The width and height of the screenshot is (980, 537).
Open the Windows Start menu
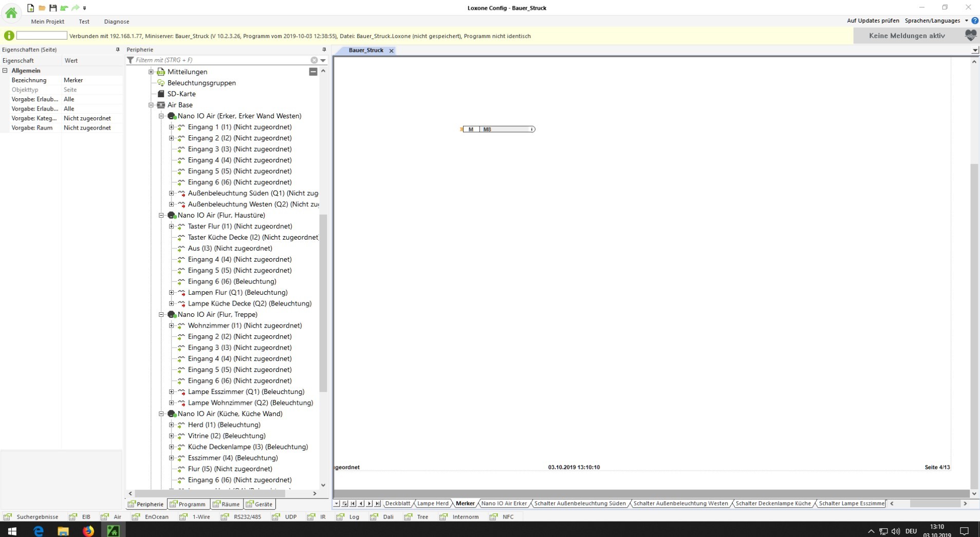pyautogui.click(x=12, y=530)
